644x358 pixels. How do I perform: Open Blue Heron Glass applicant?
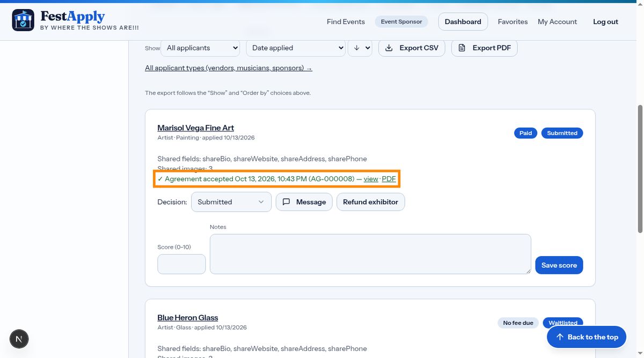[188, 317]
